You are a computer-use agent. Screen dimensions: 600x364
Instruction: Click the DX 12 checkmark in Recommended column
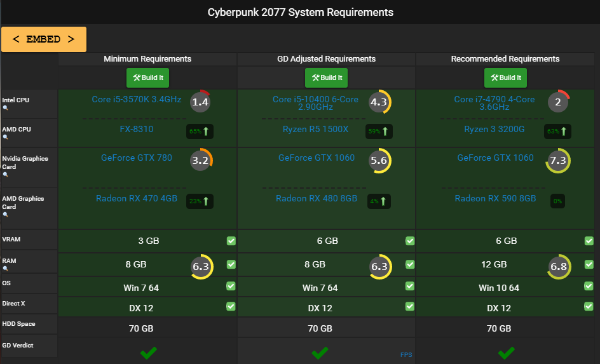(589, 306)
